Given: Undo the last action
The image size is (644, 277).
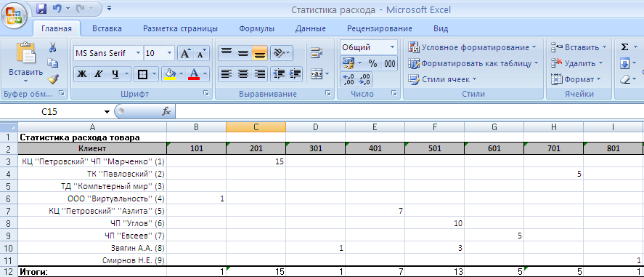Looking at the screenshot, I should point(57,8).
